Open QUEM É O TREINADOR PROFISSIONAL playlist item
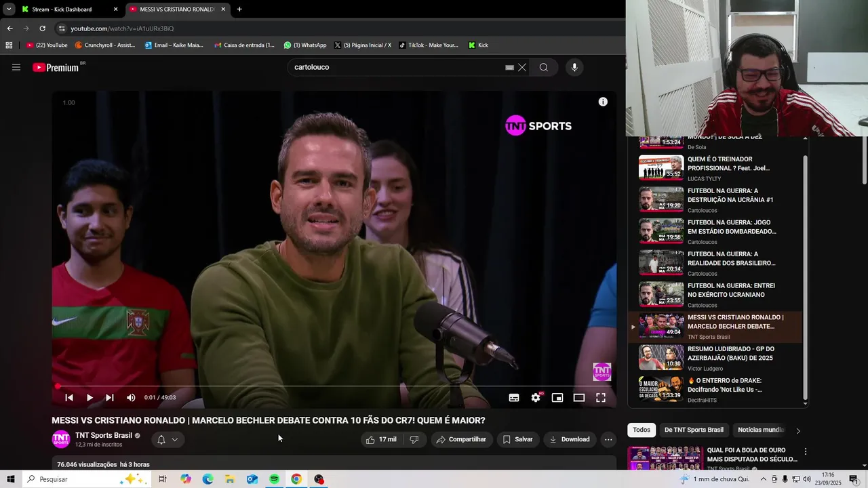This screenshot has height=488, width=868. point(715,168)
